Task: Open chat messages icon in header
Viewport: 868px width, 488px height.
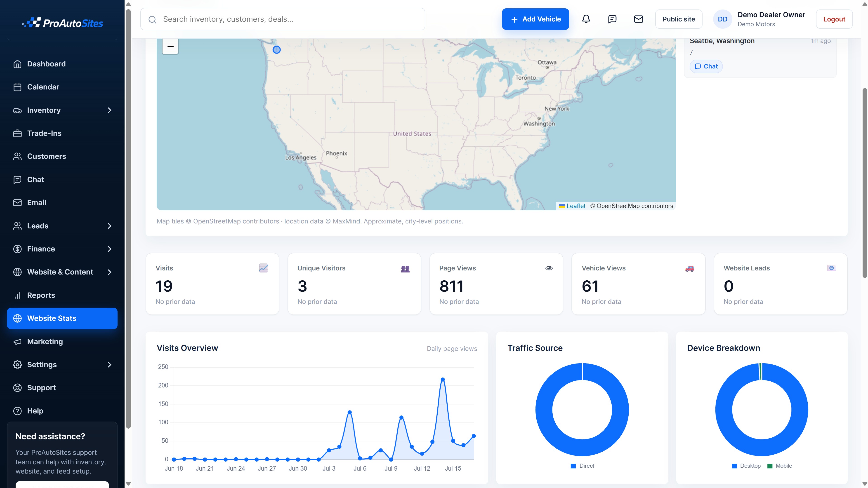Action: click(612, 19)
